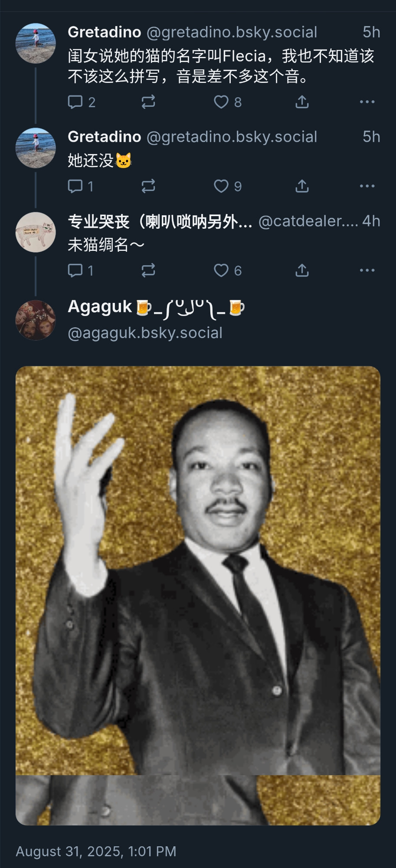The width and height of the screenshot is (396, 868).
Task: Like the post with 9 likes
Action: pos(228,186)
